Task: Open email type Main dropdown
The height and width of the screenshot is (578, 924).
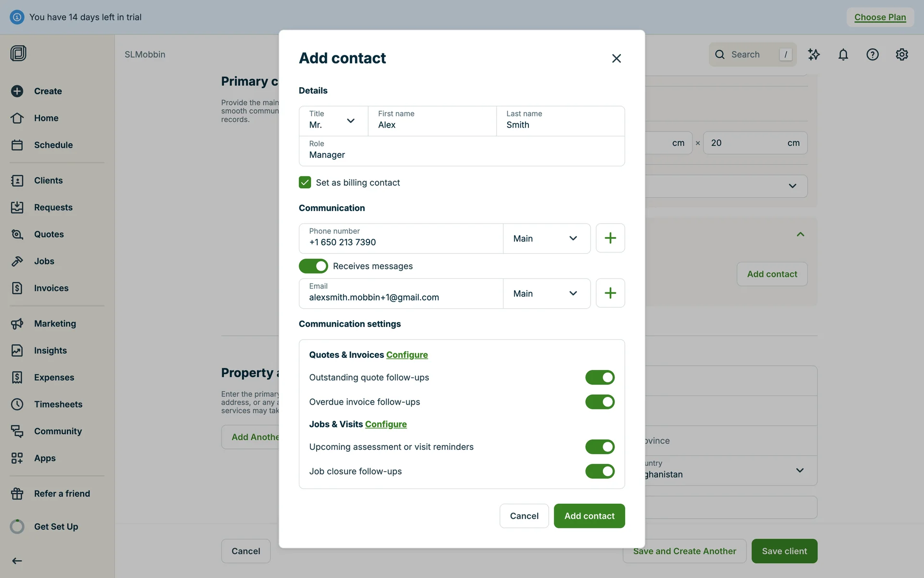Action: [x=546, y=293]
